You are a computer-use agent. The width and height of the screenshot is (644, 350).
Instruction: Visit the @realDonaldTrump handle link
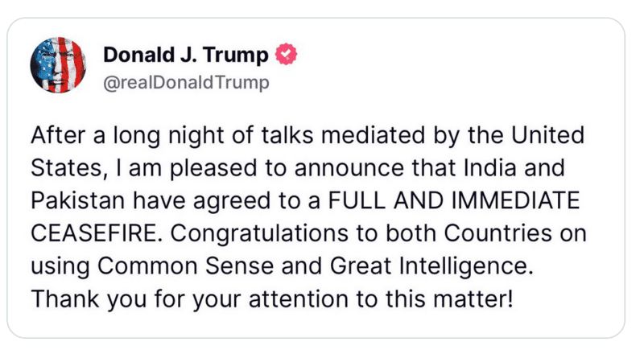(x=186, y=83)
